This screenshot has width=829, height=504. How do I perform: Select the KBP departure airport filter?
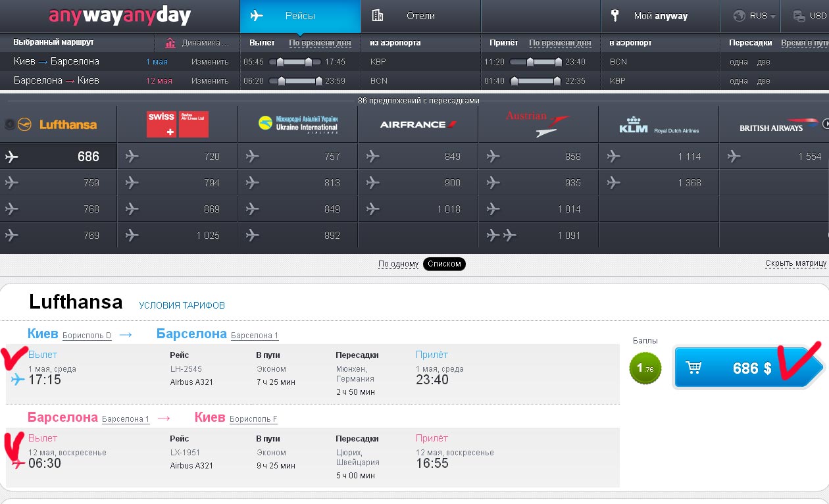pyautogui.click(x=378, y=62)
